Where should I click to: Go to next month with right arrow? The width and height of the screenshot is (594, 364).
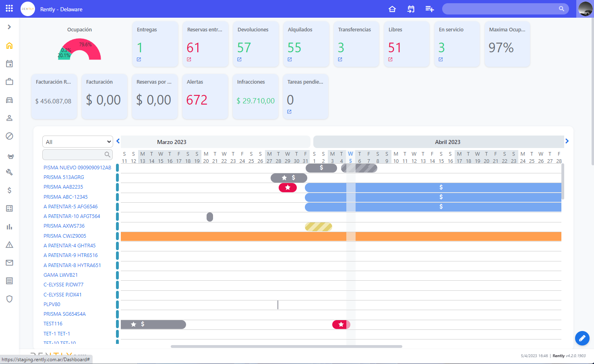[567, 141]
